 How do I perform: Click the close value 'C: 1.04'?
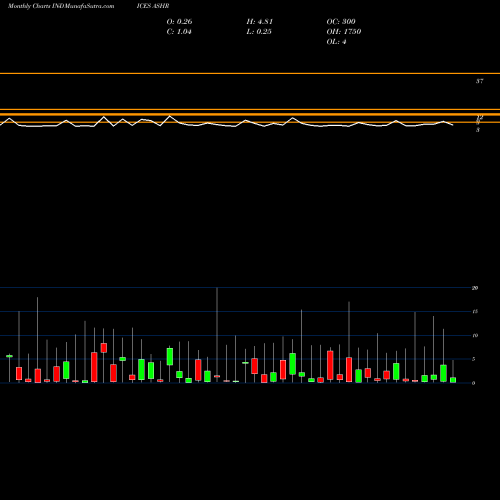coord(179,32)
